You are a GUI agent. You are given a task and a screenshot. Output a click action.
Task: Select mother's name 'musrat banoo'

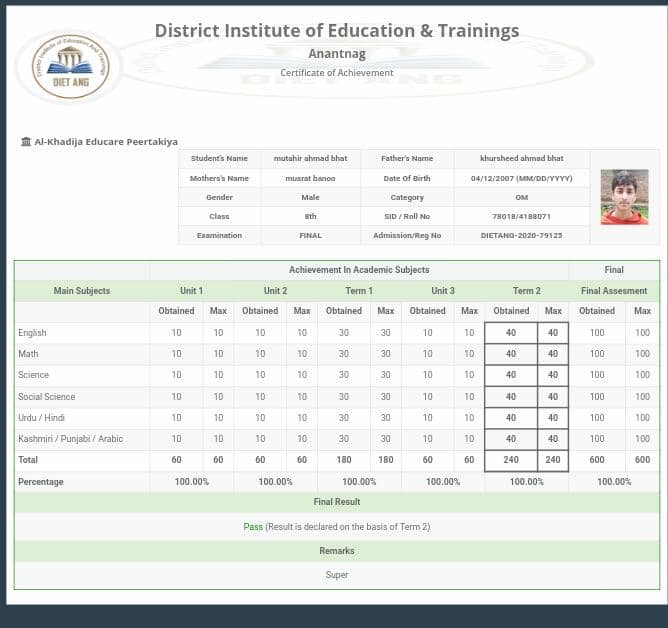point(310,178)
